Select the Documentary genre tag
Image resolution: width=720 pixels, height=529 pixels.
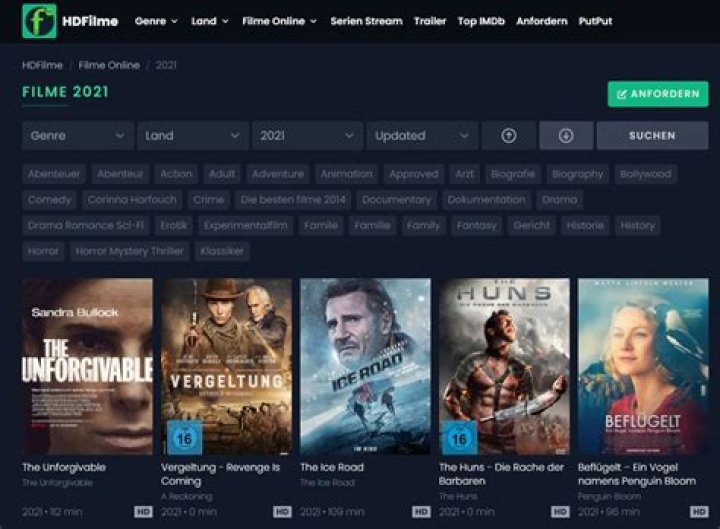point(397,200)
